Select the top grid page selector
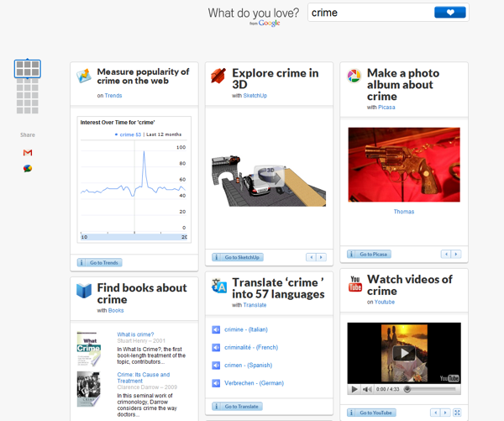 tap(28, 68)
